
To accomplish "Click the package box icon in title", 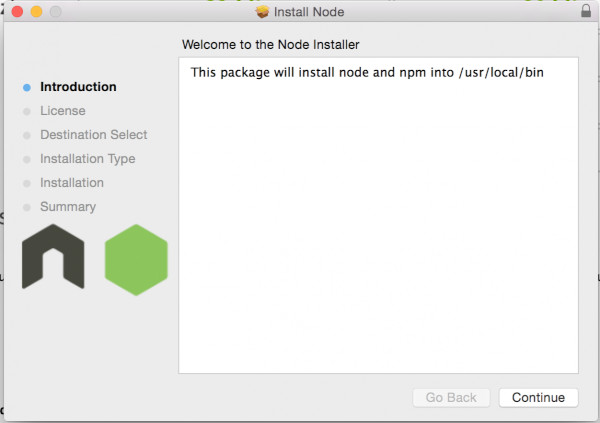I will click(262, 12).
